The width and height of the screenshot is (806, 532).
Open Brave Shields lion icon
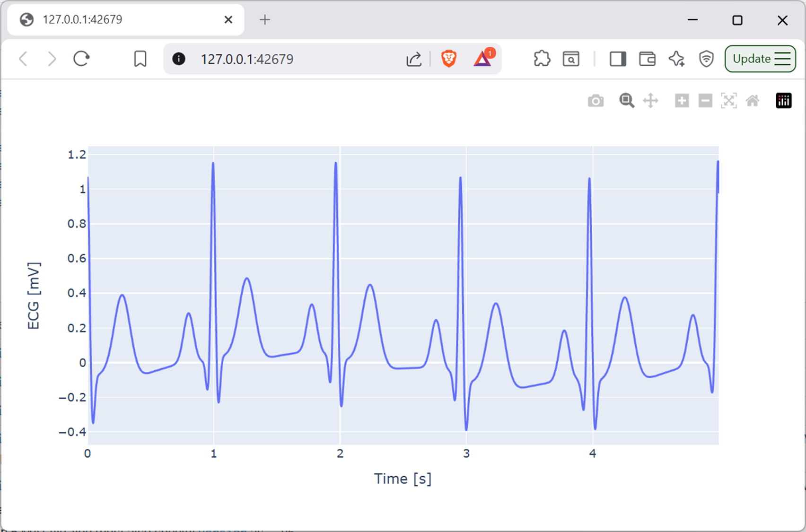(x=448, y=59)
